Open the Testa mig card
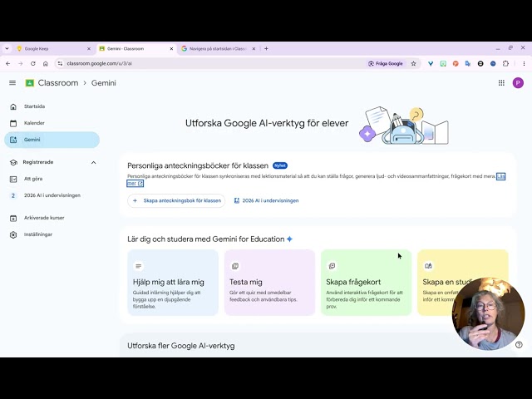Screen dimensions: 532x399 [x=269, y=283]
